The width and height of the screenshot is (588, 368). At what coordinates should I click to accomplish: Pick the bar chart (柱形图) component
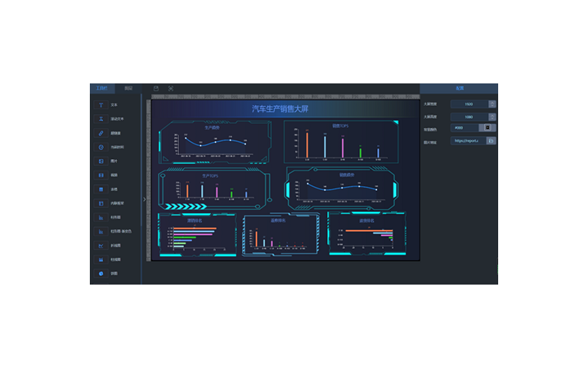(x=101, y=218)
